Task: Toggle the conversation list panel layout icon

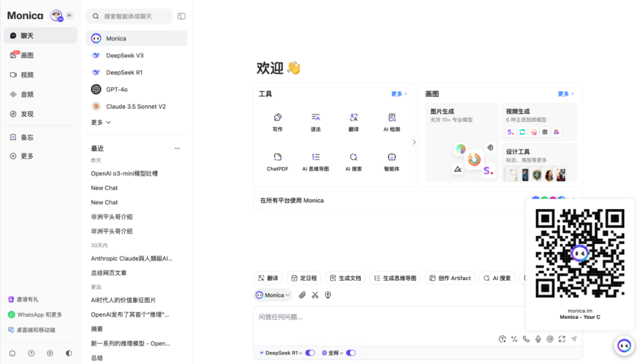Action: coord(182,16)
